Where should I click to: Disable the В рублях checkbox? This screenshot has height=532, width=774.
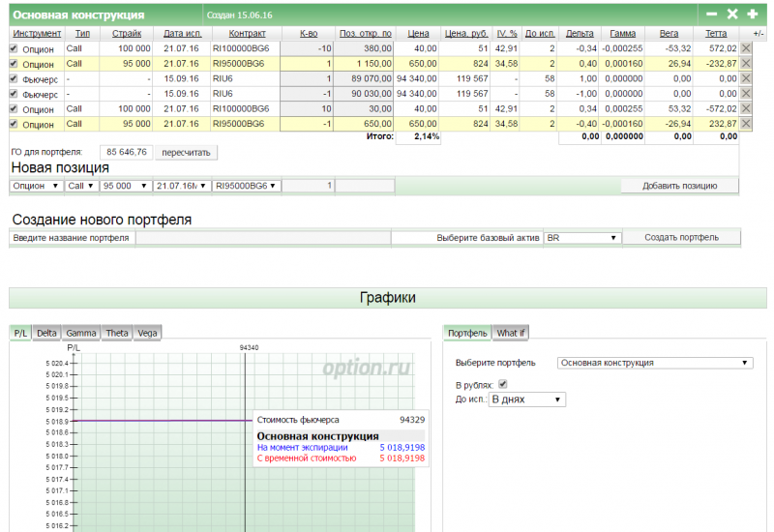[502, 384]
